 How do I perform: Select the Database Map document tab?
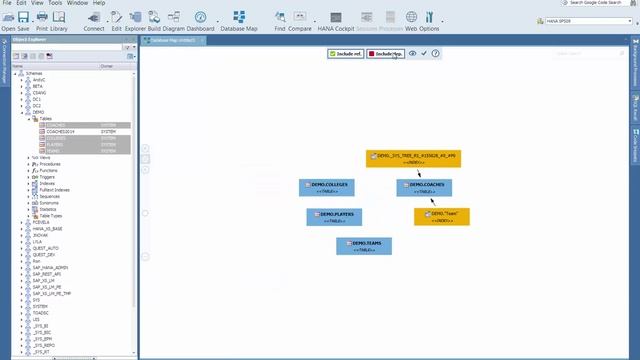pos(173,40)
